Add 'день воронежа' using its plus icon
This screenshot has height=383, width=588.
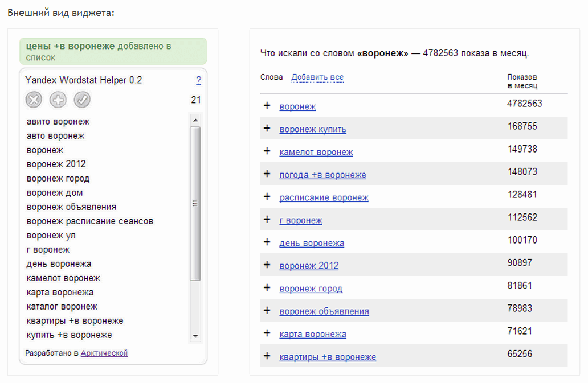coord(267,242)
